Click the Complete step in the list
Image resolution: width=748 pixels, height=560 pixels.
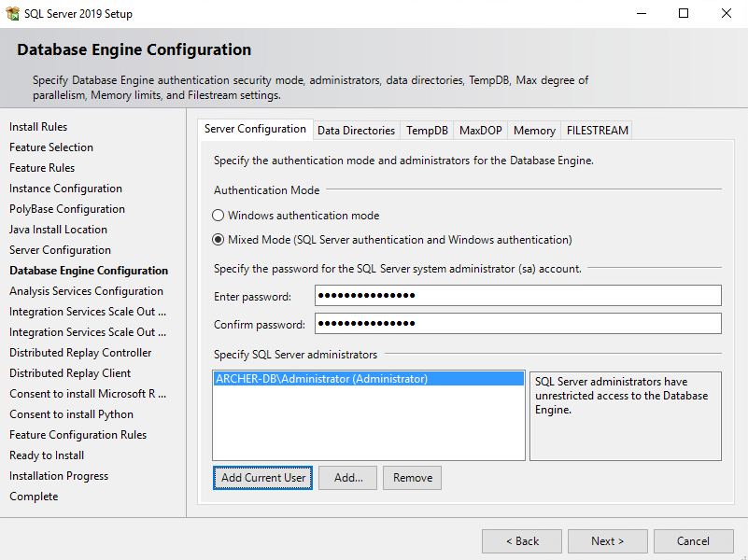click(x=34, y=497)
